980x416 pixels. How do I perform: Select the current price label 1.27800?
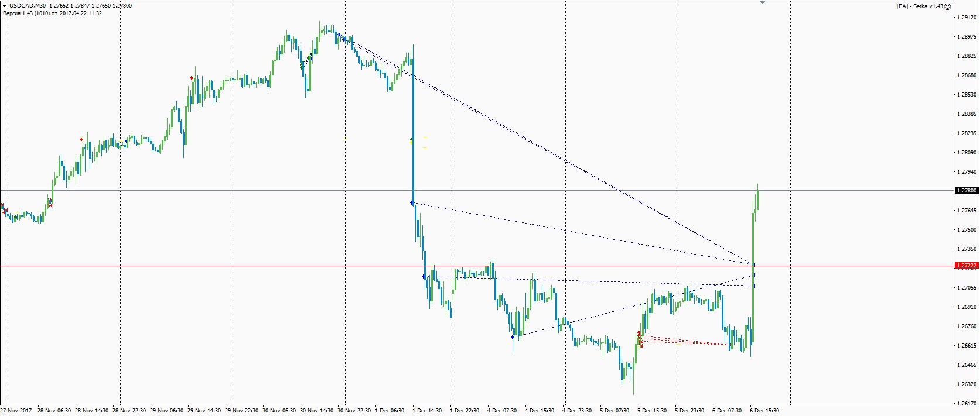(967, 191)
